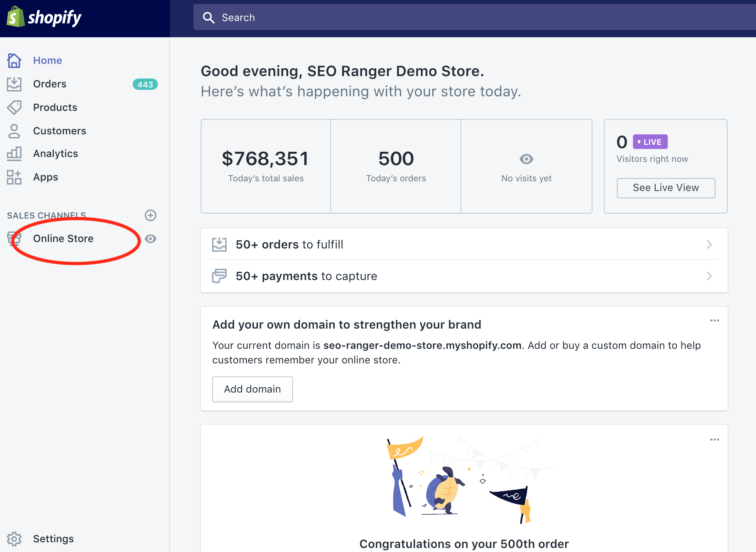Click Visitors right now label
The width and height of the screenshot is (756, 552).
pyautogui.click(x=652, y=159)
